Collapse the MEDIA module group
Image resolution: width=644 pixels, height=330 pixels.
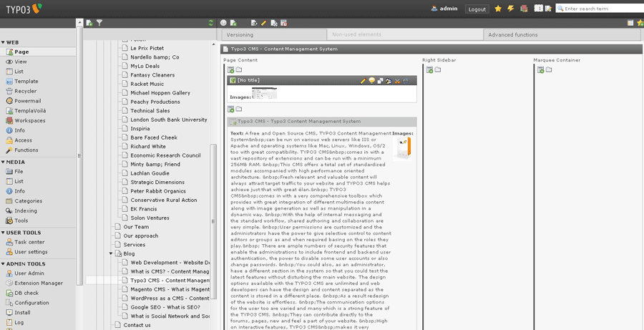(x=2, y=162)
